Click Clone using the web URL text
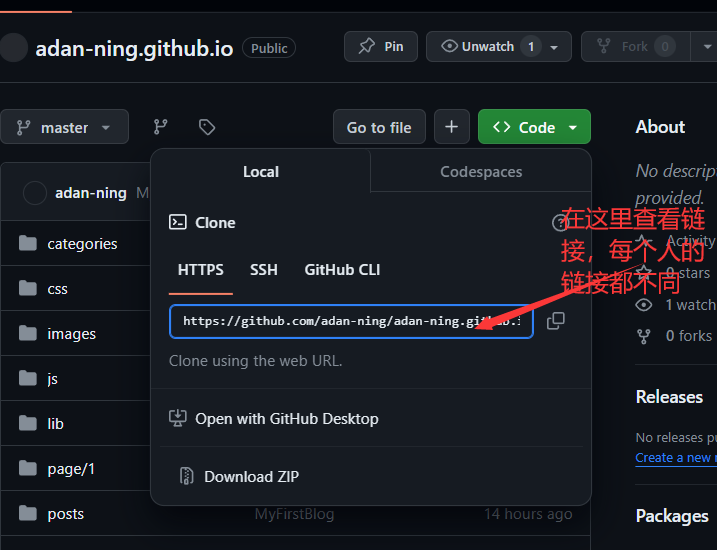This screenshot has width=717, height=550. click(256, 361)
